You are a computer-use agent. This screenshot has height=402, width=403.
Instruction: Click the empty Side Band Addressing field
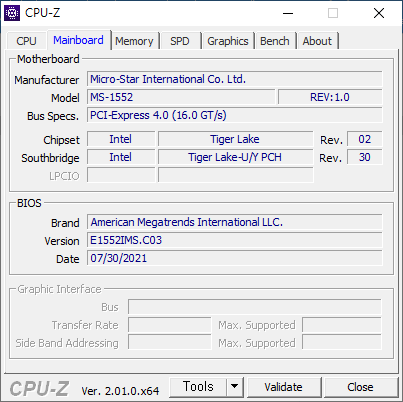170,343
